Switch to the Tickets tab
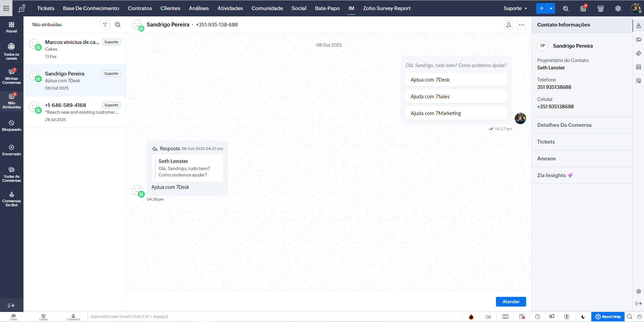This screenshot has height=322, width=644. coord(46,8)
